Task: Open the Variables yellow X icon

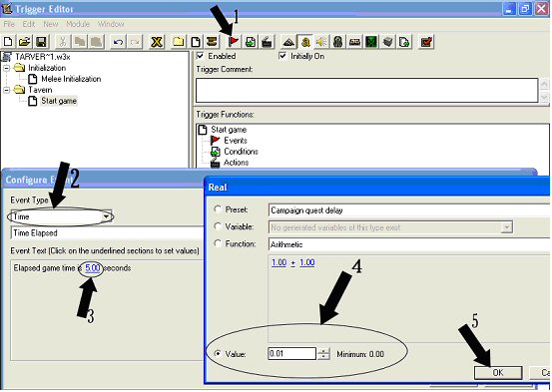Action: (x=157, y=42)
